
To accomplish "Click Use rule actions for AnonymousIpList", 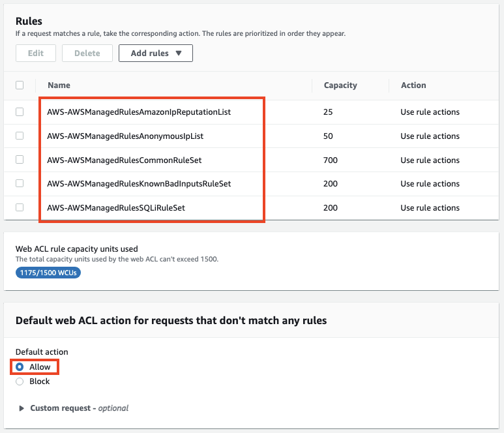I will click(x=430, y=136).
